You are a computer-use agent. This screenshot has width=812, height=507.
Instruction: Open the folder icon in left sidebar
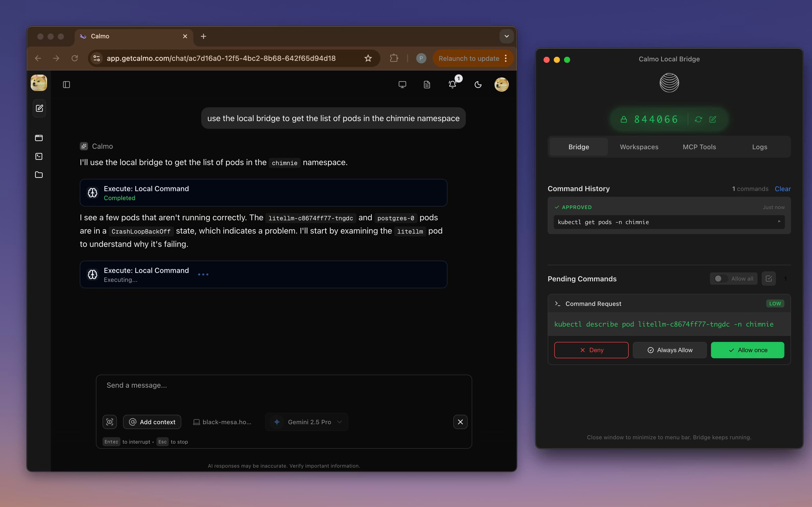(x=39, y=175)
